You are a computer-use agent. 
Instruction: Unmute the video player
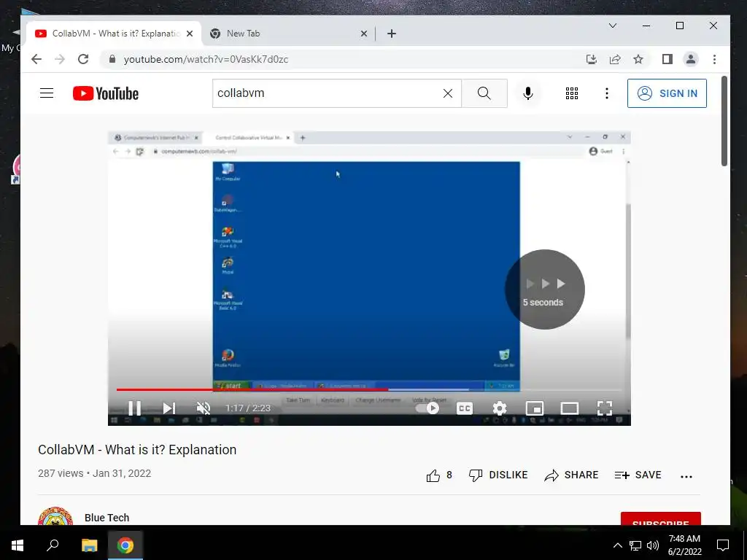pyautogui.click(x=204, y=408)
